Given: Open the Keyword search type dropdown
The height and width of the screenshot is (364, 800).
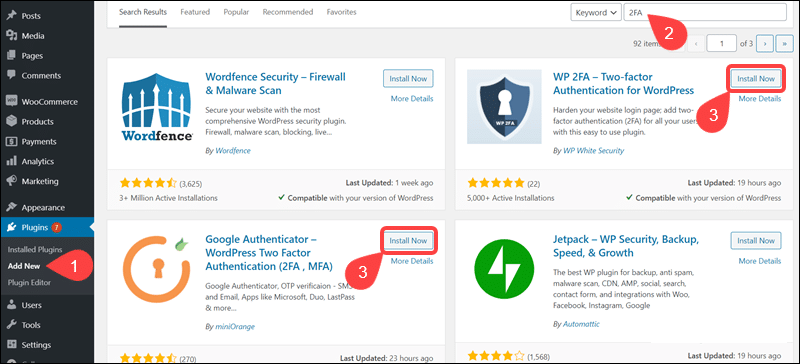Looking at the screenshot, I should [596, 13].
